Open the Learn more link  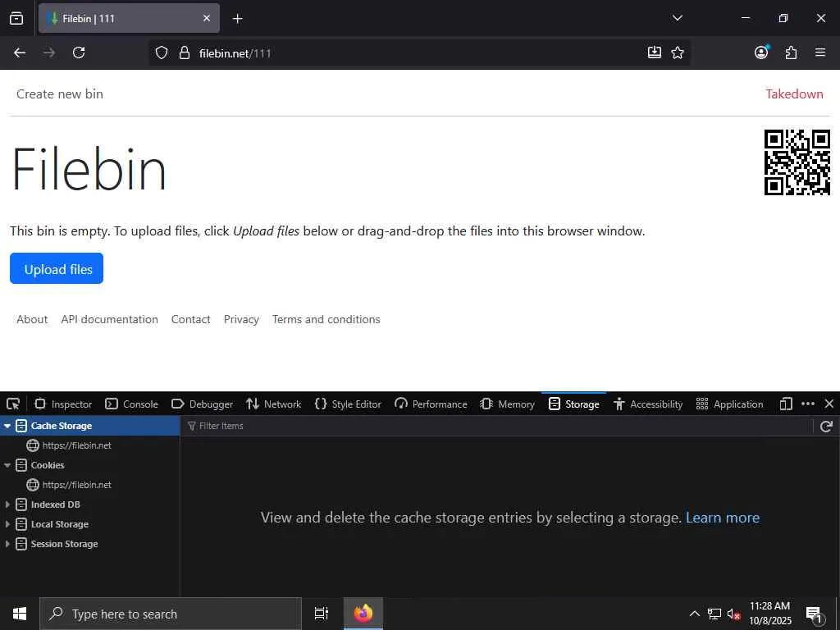click(723, 518)
